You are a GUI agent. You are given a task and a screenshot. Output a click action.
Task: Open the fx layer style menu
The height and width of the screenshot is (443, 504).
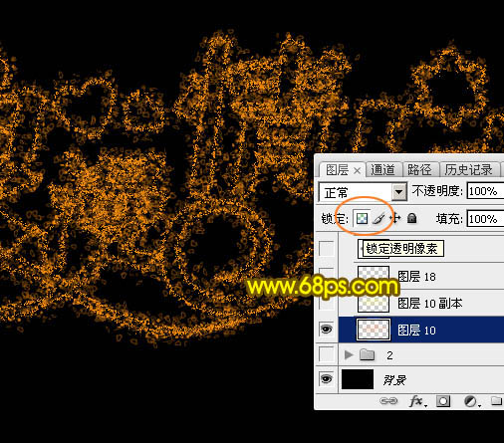coord(417,401)
